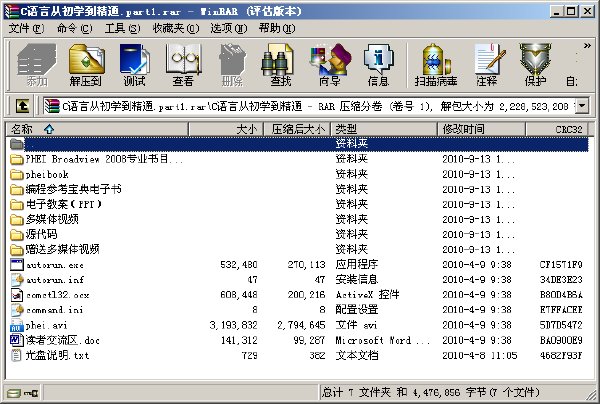Sort by Size (大小) column header
Image resolution: width=600 pixels, height=404 pixels.
point(226,129)
